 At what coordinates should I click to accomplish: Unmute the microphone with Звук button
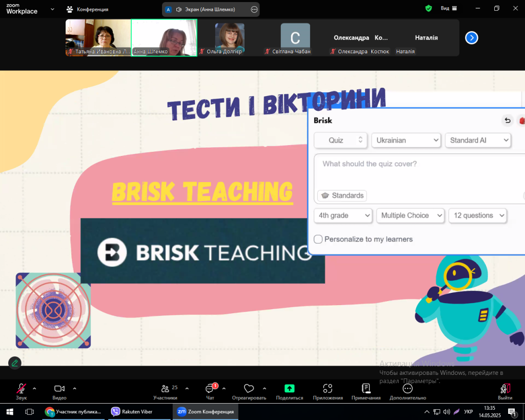[21, 391]
